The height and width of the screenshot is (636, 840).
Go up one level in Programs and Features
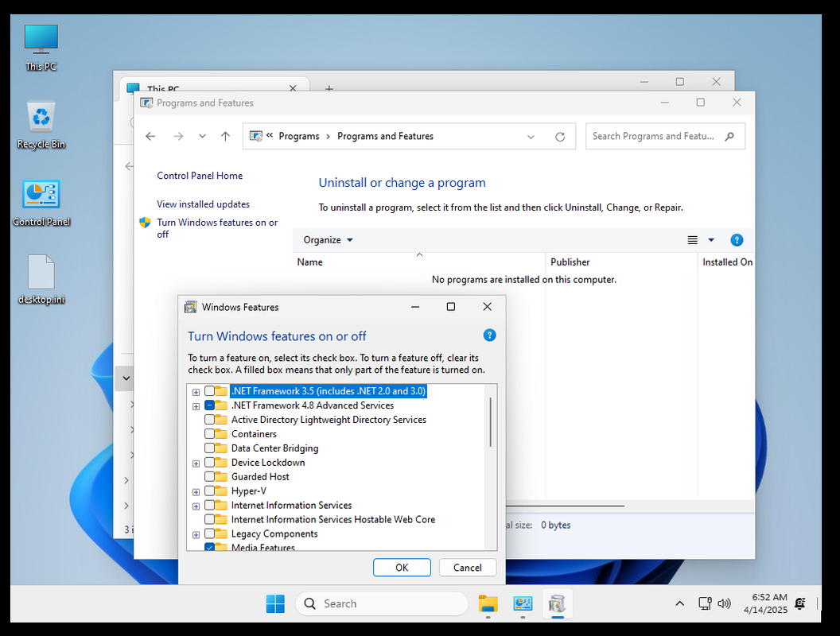pyautogui.click(x=226, y=137)
